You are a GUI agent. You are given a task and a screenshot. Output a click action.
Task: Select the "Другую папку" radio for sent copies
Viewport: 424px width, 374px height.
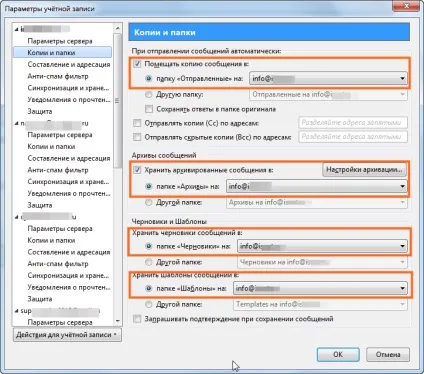coord(149,94)
